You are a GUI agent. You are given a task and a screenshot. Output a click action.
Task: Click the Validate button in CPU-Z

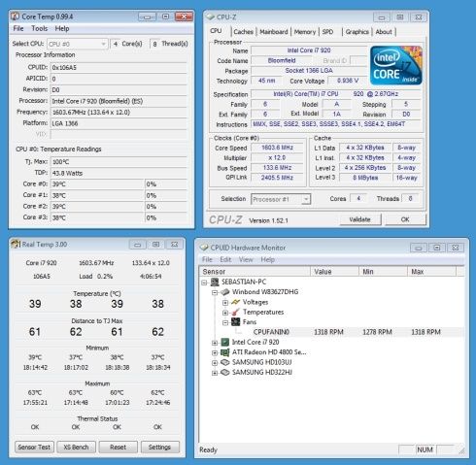pyautogui.click(x=360, y=219)
